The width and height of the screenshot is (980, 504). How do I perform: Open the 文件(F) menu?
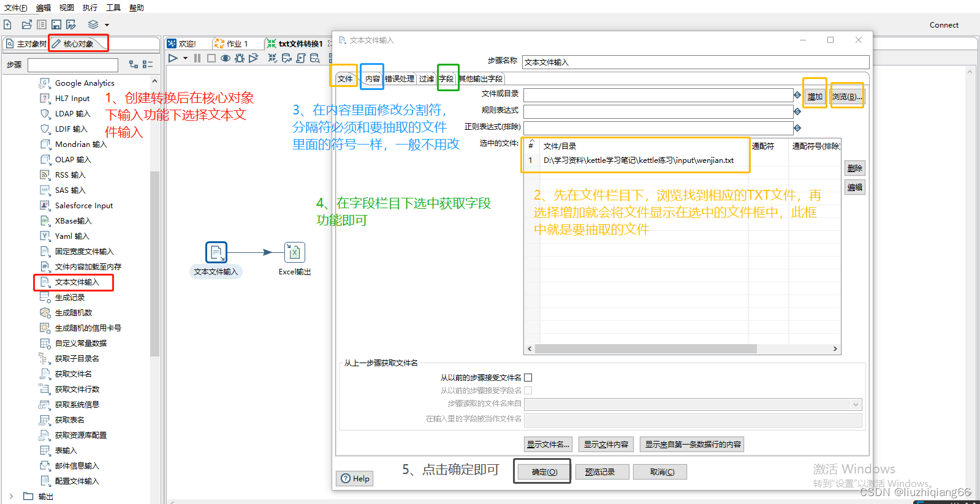[16, 8]
